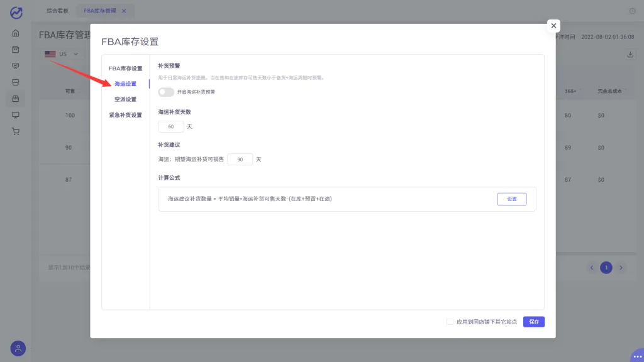The image size is (644, 362).
Task: Click 期望海运补货可销售 days input
Action: pos(240,159)
